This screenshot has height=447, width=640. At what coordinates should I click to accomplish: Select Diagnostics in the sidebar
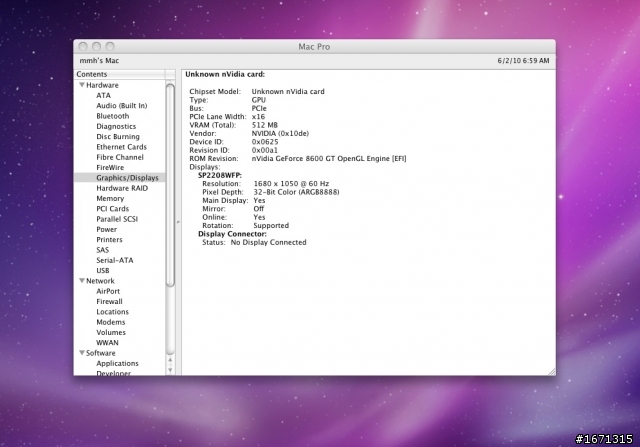(x=116, y=126)
